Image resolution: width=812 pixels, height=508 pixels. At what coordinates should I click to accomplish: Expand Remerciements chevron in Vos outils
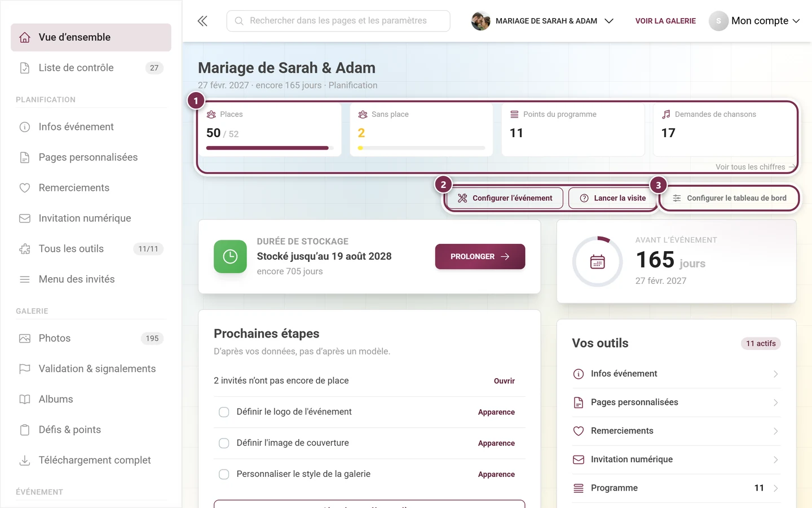click(775, 431)
